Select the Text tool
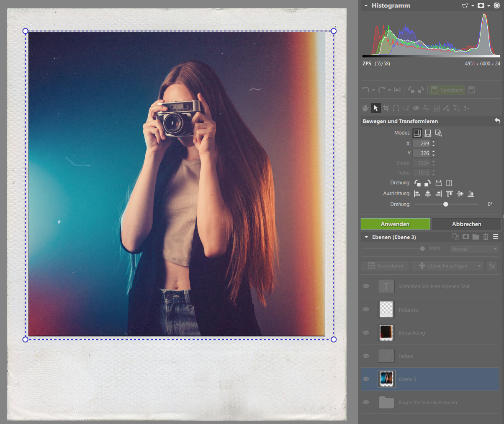Screen dimensions: 504x424 pos(456,108)
